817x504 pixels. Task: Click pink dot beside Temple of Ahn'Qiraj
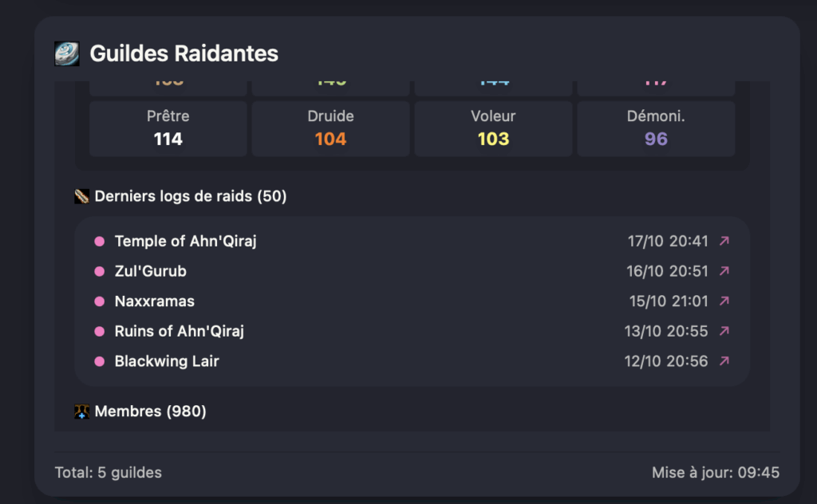coord(100,241)
